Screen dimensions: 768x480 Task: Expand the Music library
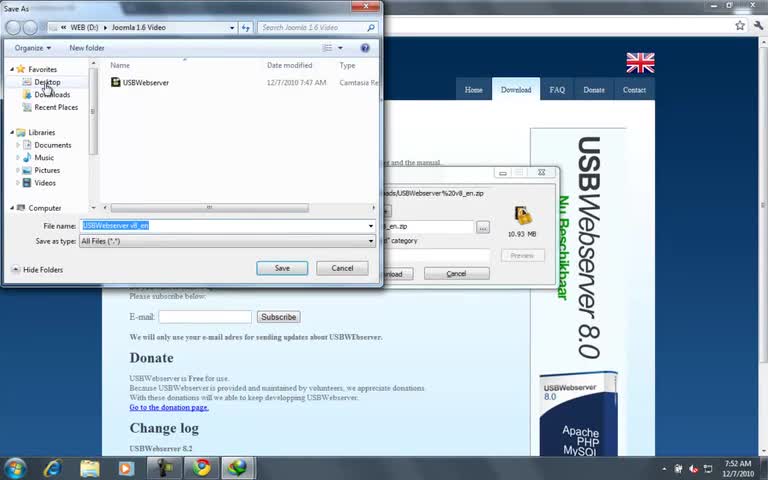[18, 158]
